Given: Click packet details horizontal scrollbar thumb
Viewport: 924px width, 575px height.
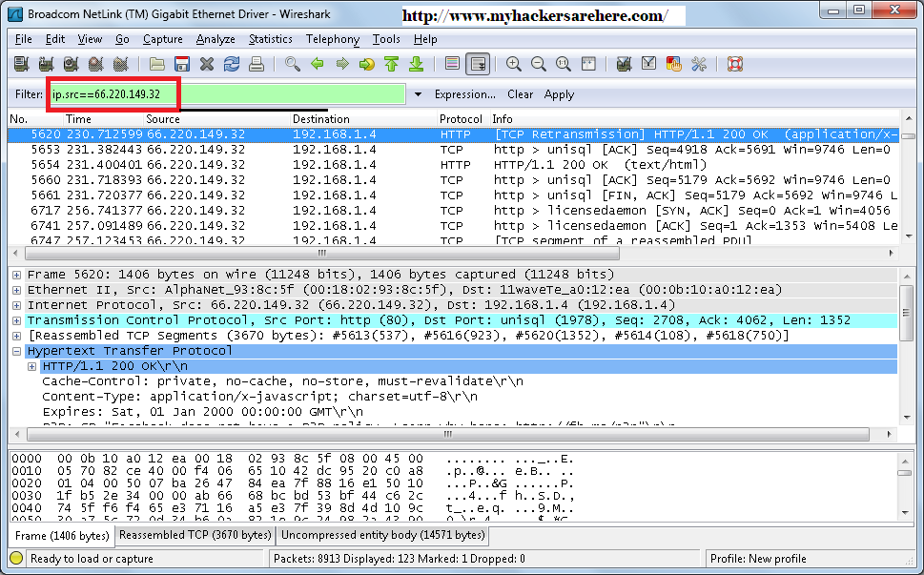Looking at the screenshot, I should [x=448, y=435].
